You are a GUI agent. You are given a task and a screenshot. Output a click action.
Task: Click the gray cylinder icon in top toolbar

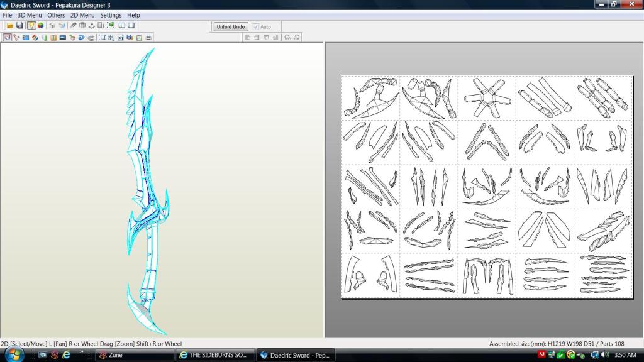pyautogui.click(x=82, y=25)
